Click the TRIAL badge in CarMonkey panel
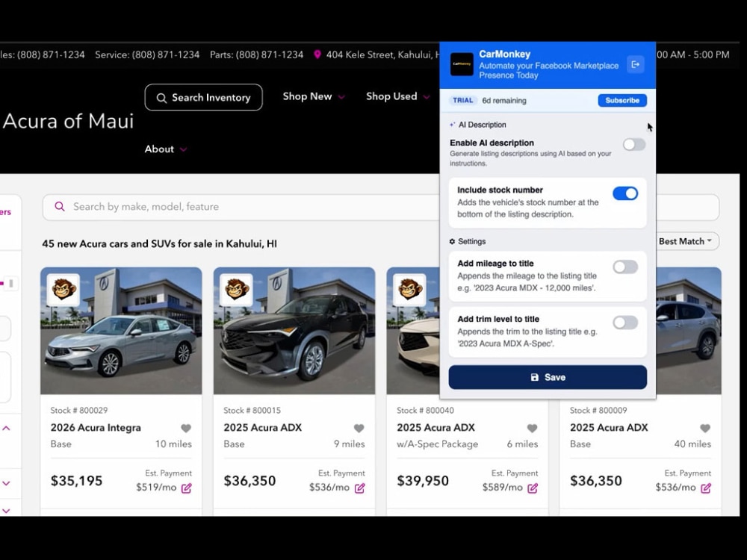 (x=462, y=101)
